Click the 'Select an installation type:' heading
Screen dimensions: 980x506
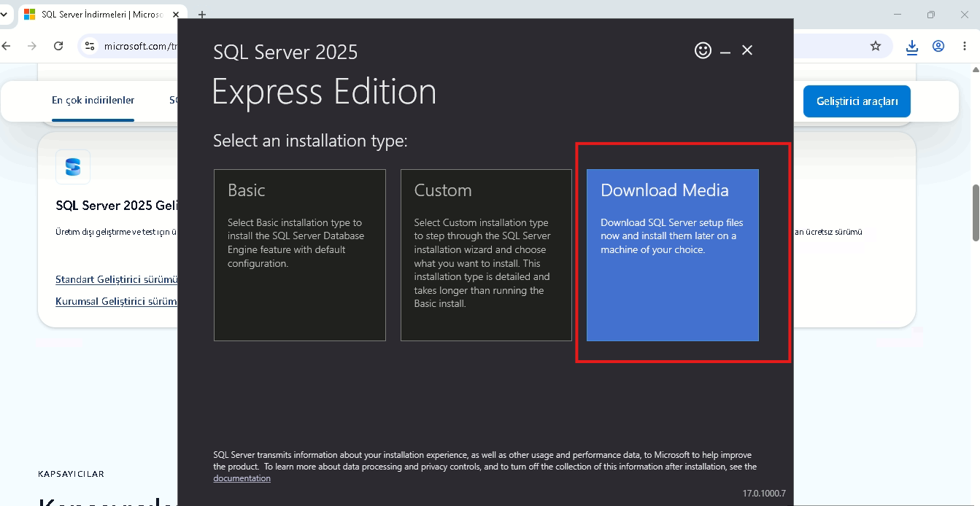310,141
